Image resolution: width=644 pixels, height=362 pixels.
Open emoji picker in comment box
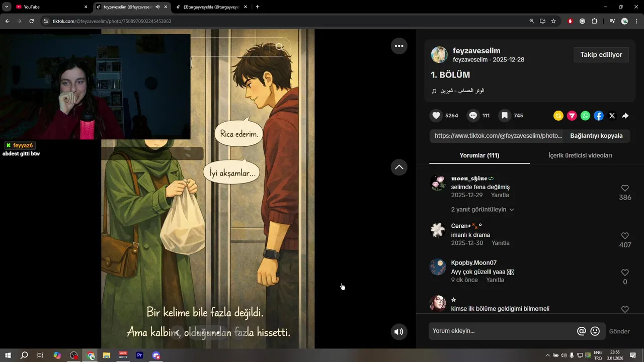(x=595, y=331)
